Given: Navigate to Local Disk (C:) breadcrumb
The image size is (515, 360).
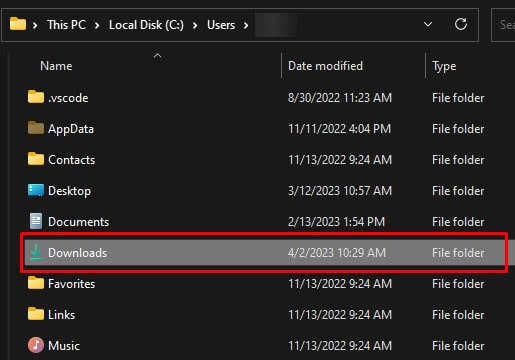Looking at the screenshot, I should (146, 25).
